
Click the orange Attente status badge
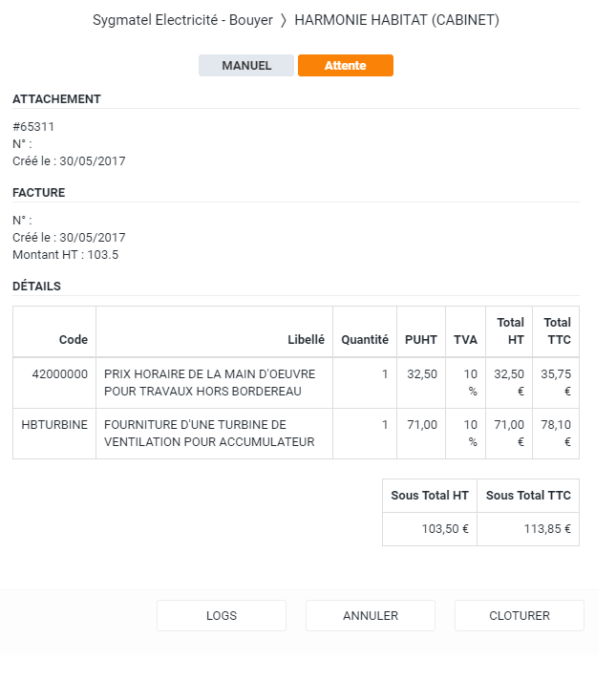point(345,66)
